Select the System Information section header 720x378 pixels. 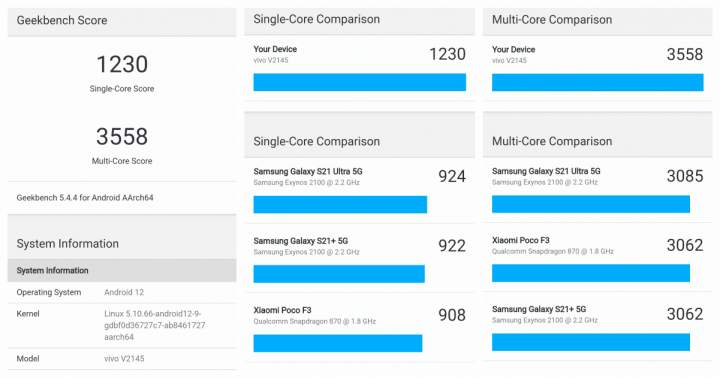pyautogui.click(x=68, y=243)
